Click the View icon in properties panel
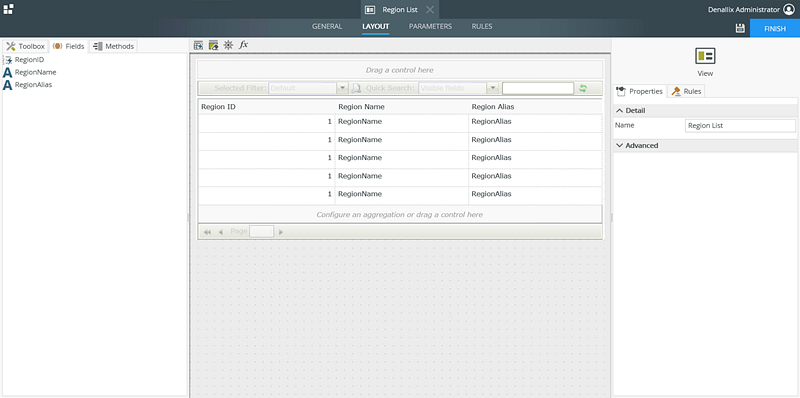The width and height of the screenshot is (800, 398). pyautogui.click(x=705, y=56)
